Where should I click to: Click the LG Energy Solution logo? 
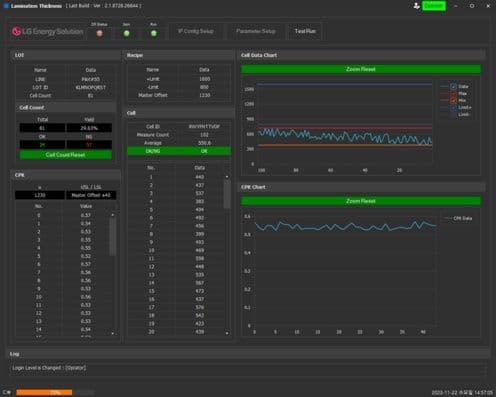47,31
